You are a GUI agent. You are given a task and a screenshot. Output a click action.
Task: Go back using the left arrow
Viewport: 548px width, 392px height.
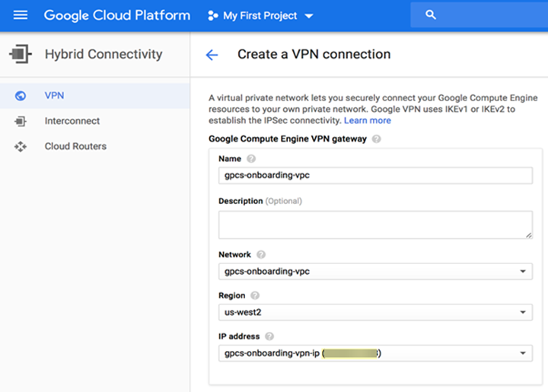tap(212, 55)
